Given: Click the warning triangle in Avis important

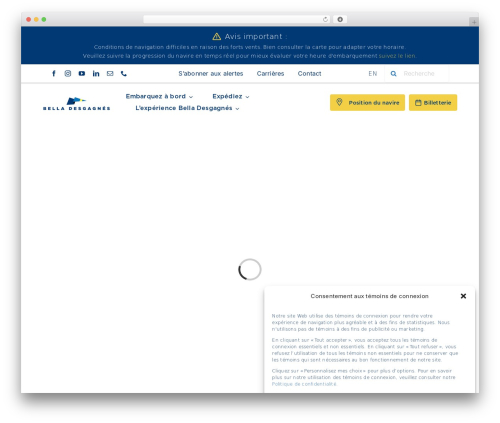Looking at the screenshot, I should (217, 36).
